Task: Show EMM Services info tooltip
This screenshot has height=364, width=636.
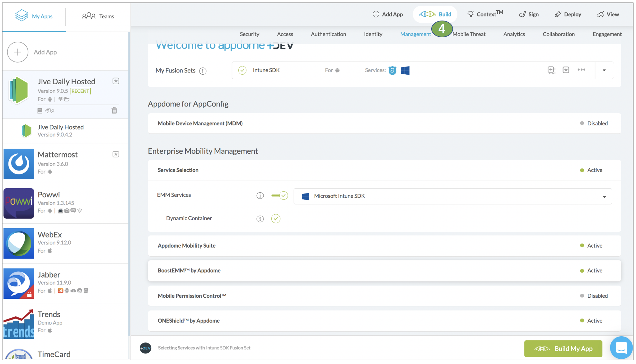Action: [260, 196]
